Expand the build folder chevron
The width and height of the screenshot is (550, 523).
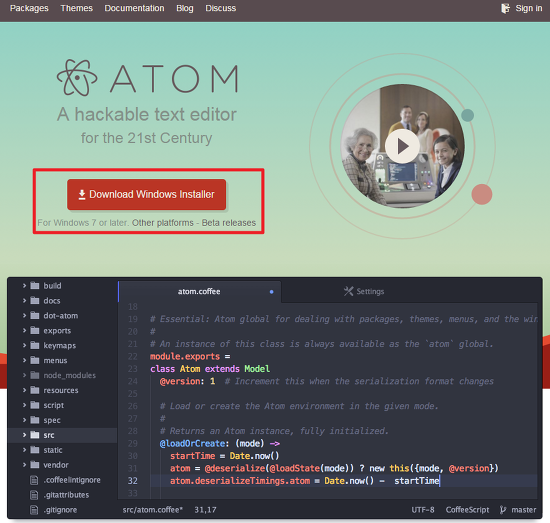24,286
